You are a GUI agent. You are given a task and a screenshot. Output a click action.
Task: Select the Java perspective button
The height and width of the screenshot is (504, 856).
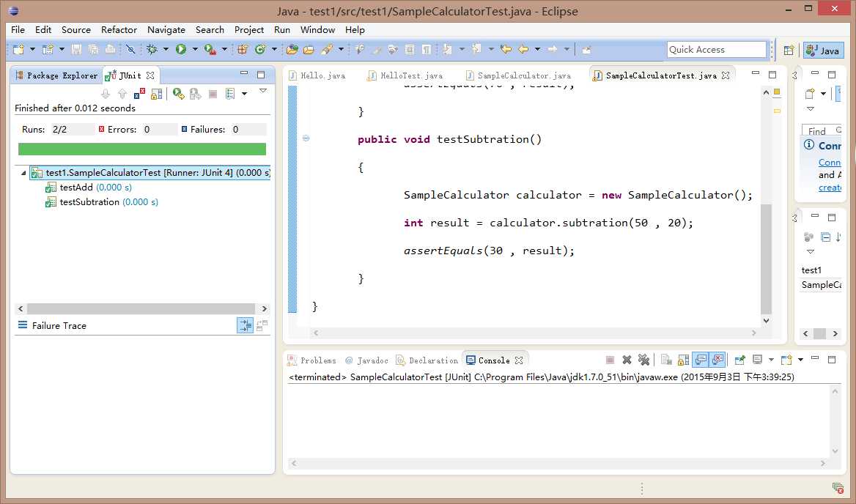pos(823,51)
